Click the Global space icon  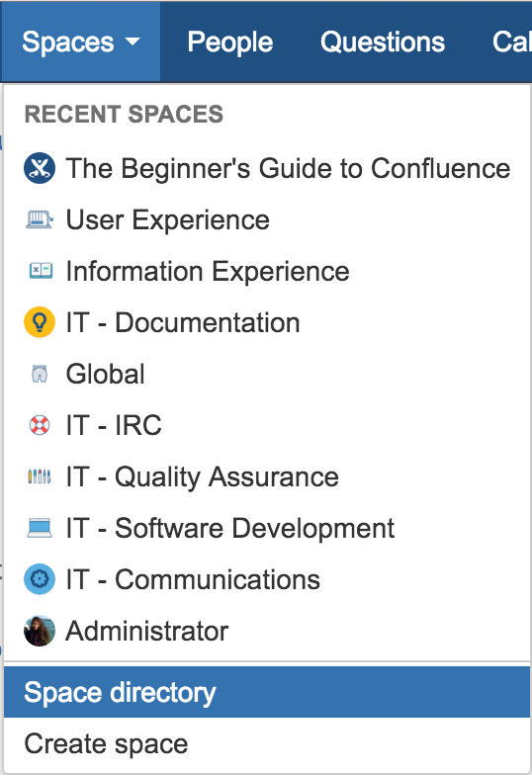pyautogui.click(x=40, y=374)
